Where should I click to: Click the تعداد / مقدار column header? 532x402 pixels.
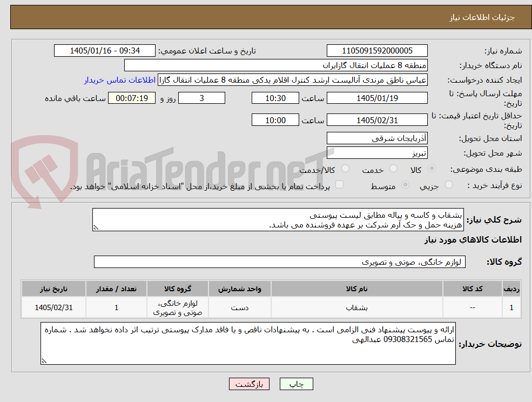click(116, 289)
